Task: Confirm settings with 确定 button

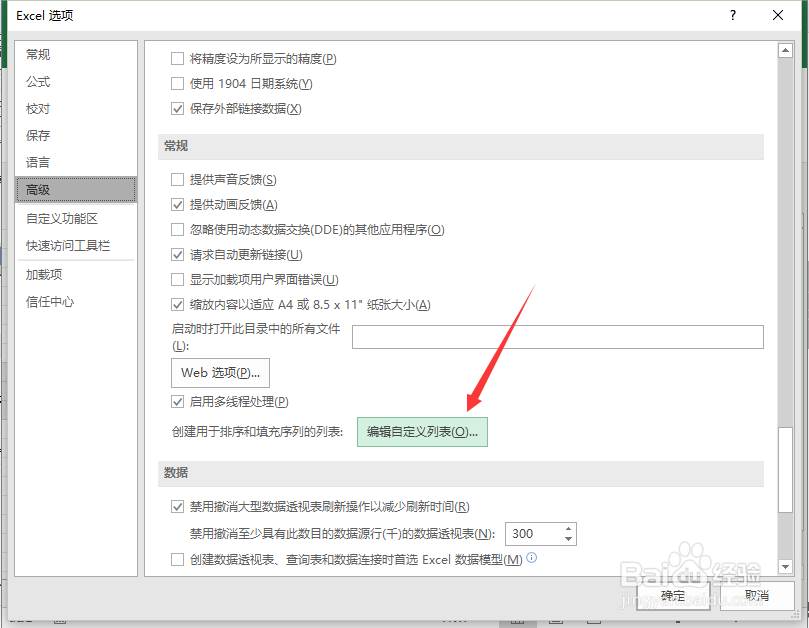Action: pyautogui.click(x=674, y=596)
